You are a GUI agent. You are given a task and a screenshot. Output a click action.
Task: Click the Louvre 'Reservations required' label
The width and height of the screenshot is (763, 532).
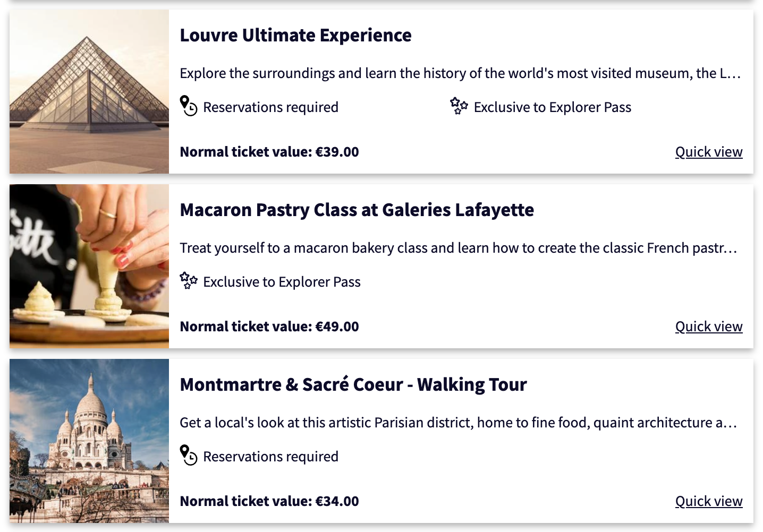point(270,107)
